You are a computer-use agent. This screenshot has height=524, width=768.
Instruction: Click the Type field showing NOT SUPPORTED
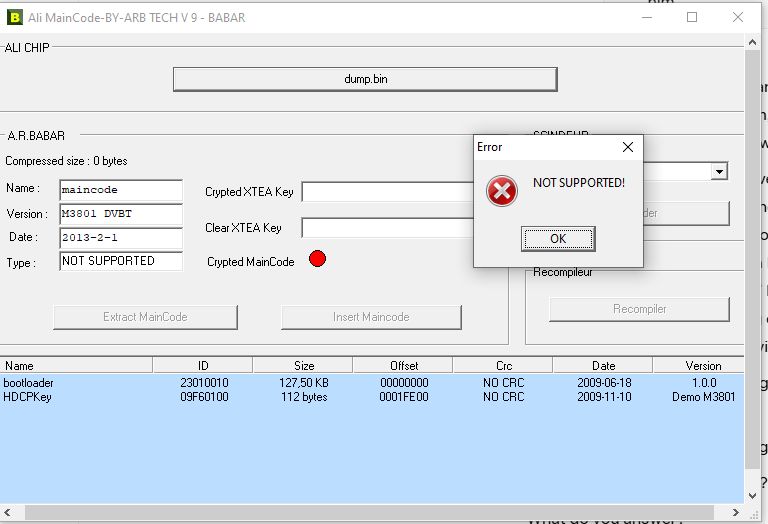point(121,261)
